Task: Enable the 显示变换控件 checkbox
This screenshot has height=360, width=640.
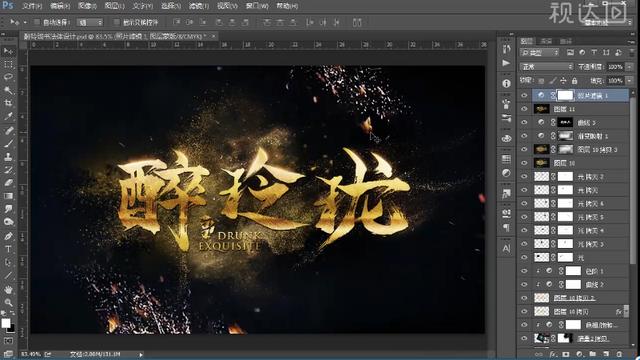Action: coord(117,22)
